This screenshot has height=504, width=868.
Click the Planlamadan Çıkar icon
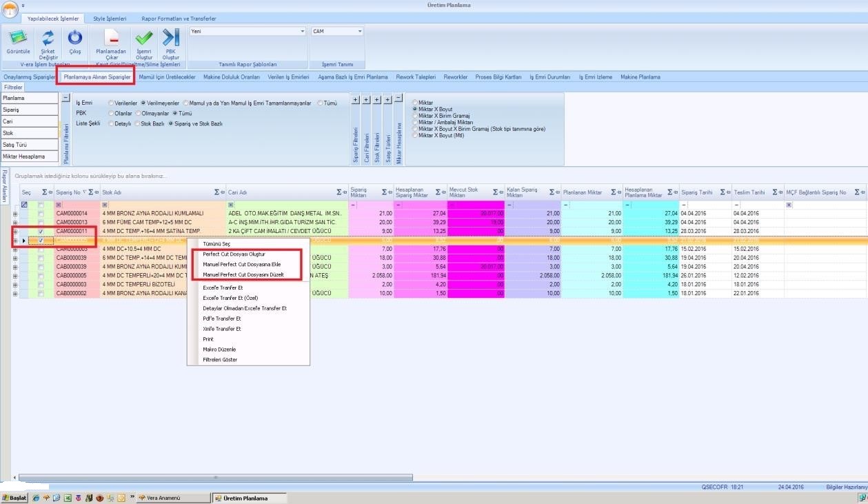coord(110,39)
